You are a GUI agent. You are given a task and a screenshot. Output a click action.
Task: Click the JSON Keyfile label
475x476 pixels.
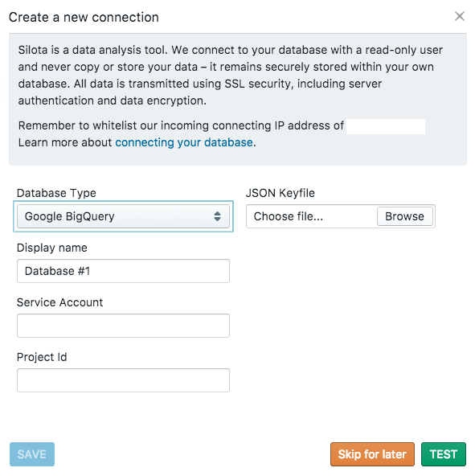coord(280,193)
